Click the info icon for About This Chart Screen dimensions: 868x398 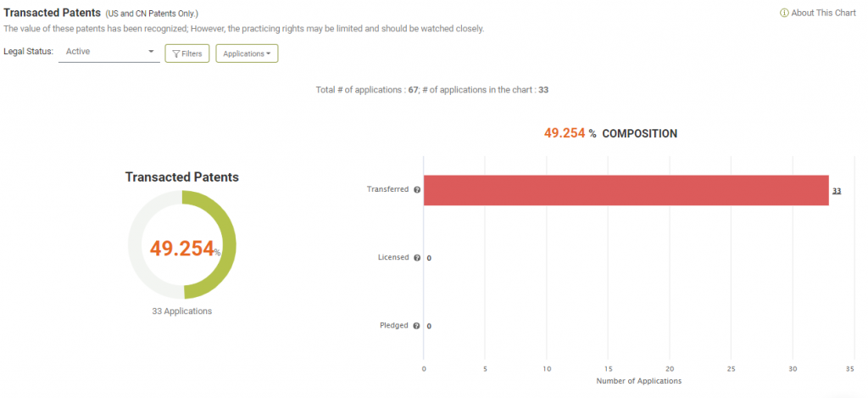click(x=784, y=14)
